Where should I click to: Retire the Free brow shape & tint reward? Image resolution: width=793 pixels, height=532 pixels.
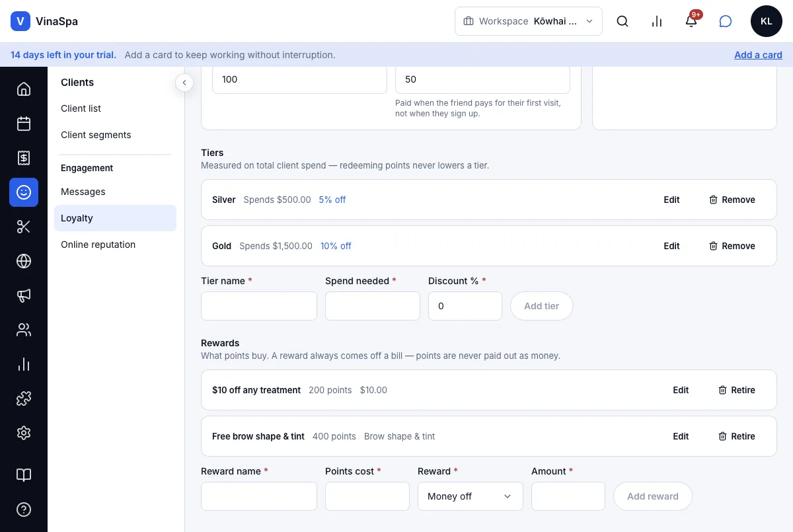tap(736, 436)
